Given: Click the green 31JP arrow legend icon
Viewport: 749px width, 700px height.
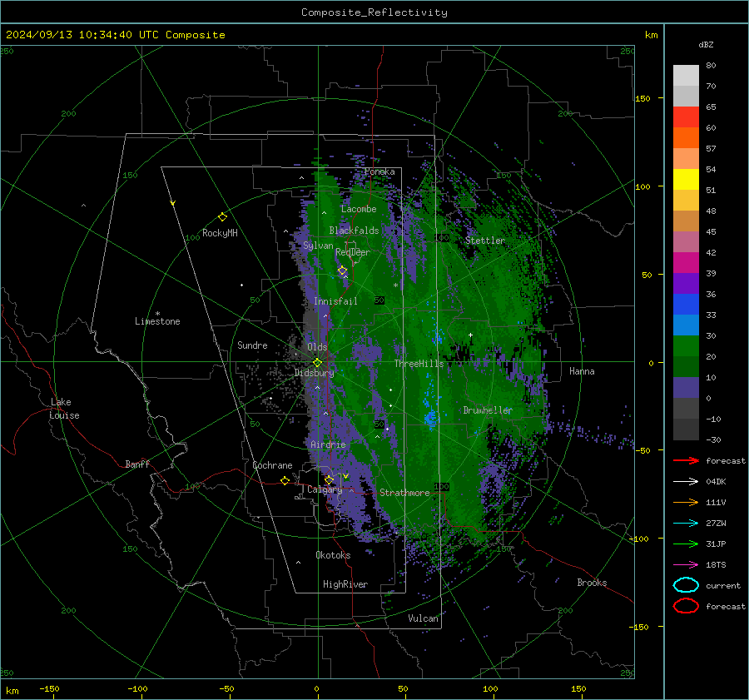Looking at the screenshot, I should tap(686, 544).
